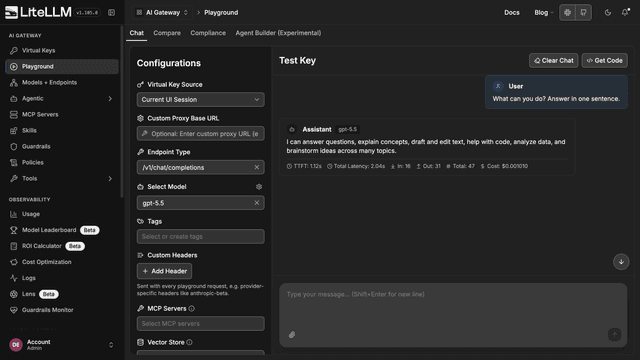Click the Tags select field
This screenshot has height=360, width=640.
pos(200,236)
